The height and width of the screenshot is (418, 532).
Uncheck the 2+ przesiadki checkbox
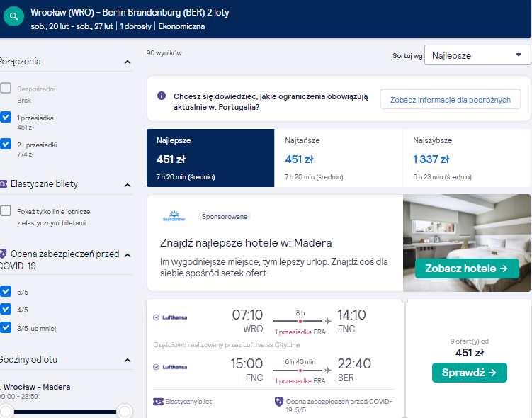click(x=6, y=144)
